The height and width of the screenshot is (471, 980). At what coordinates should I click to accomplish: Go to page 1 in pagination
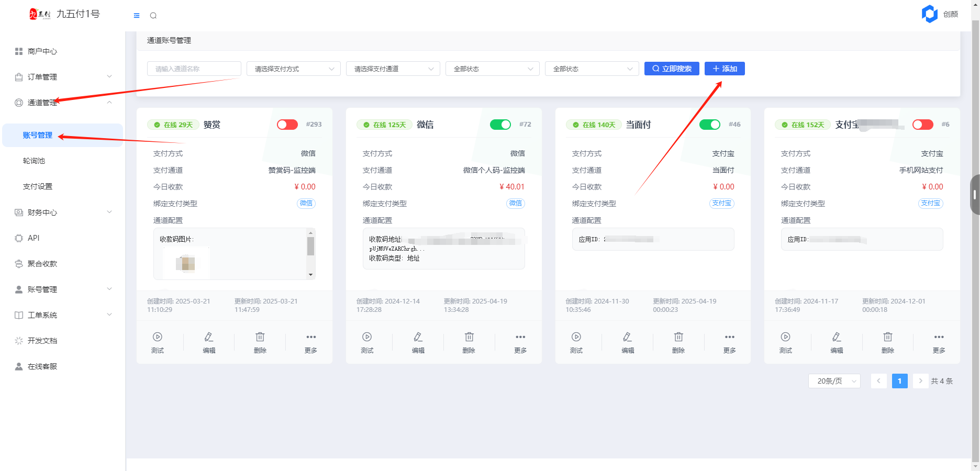(900, 381)
